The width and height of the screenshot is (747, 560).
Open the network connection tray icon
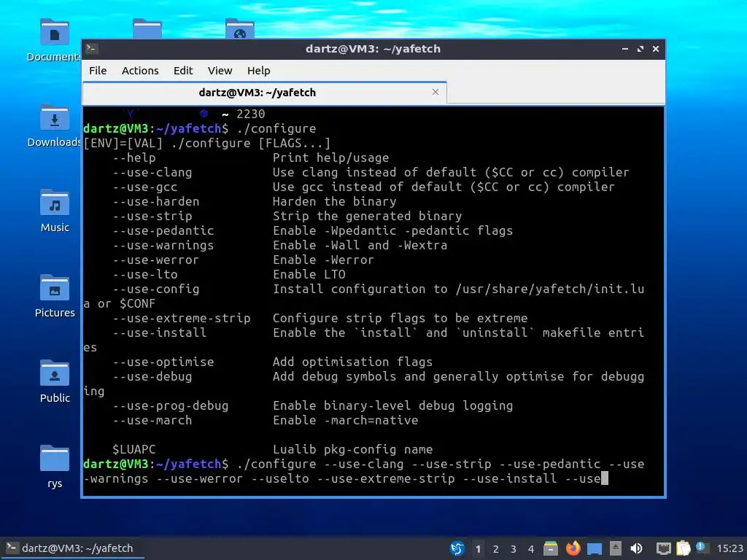[x=663, y=548]
